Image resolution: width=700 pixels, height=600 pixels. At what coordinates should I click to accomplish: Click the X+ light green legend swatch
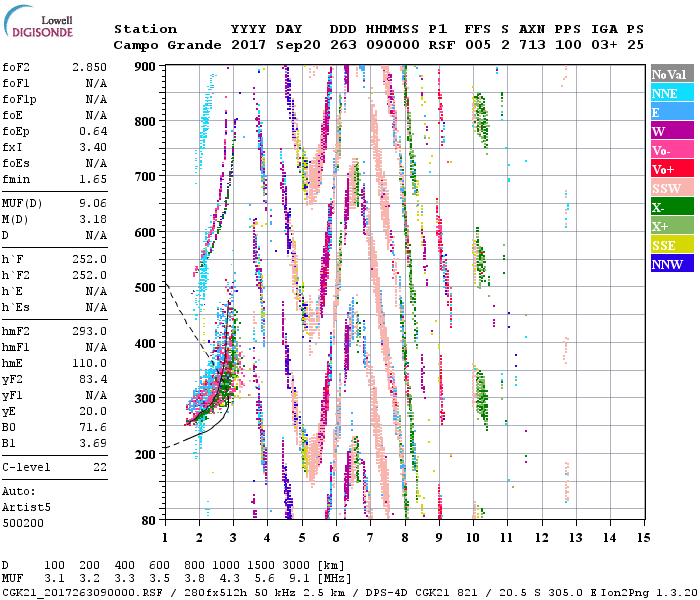click(672, 226)
